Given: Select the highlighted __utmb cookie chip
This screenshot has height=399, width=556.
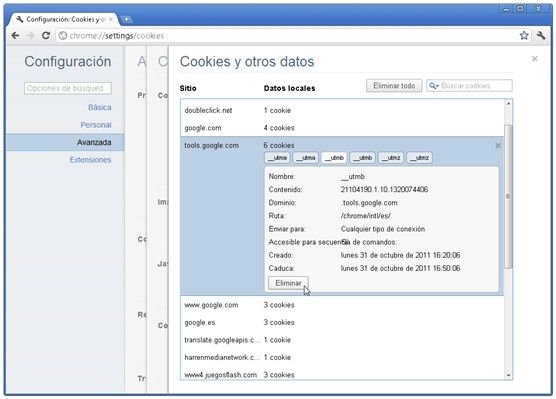Looking at the screenshot, I should coord(334,158).
